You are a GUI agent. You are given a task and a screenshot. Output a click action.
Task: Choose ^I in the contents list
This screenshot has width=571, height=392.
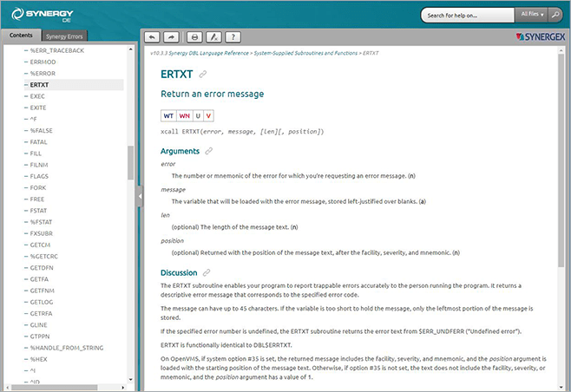(33, 370)
